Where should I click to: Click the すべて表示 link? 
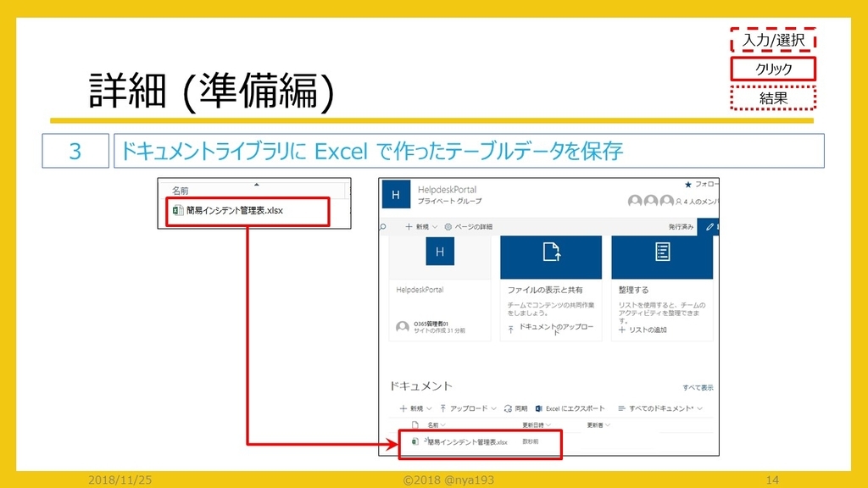click(x=698, y=387)
